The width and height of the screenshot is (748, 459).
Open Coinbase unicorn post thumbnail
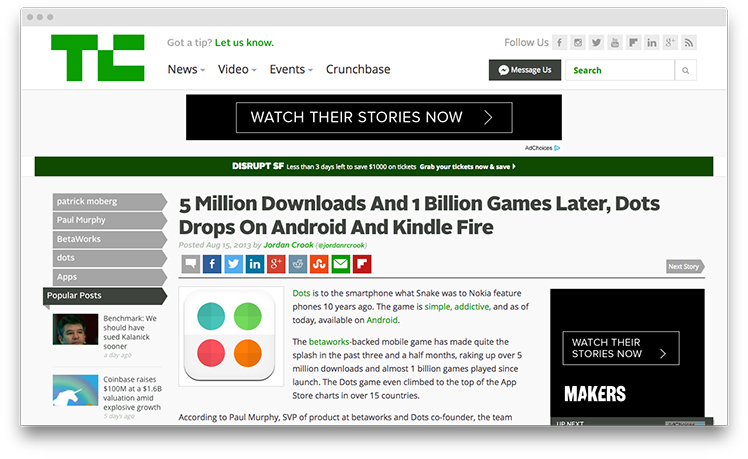(x=75, y=390)
